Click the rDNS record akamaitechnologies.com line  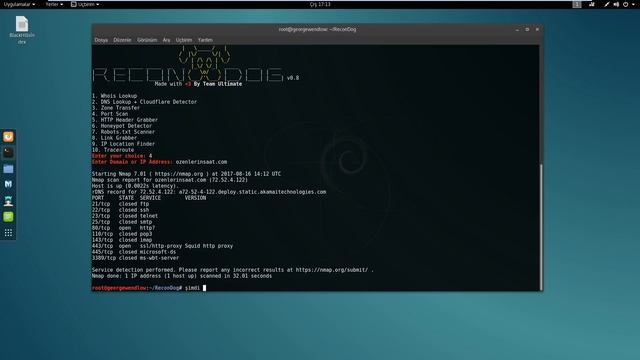(209, 192)
